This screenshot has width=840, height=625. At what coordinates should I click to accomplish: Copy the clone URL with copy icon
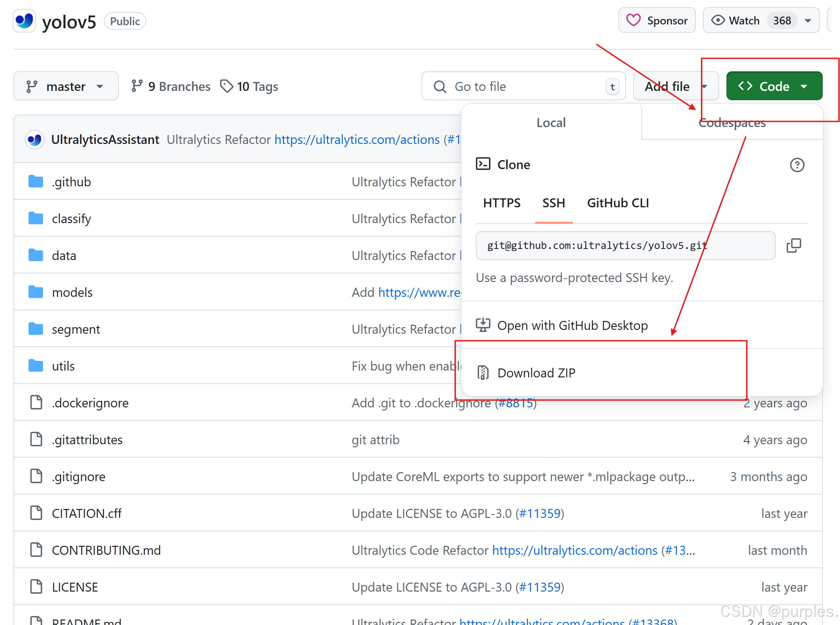tap(794, 246)
